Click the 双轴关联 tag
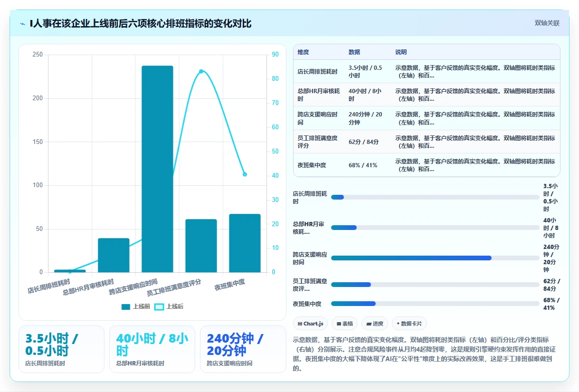 (547, 23)
